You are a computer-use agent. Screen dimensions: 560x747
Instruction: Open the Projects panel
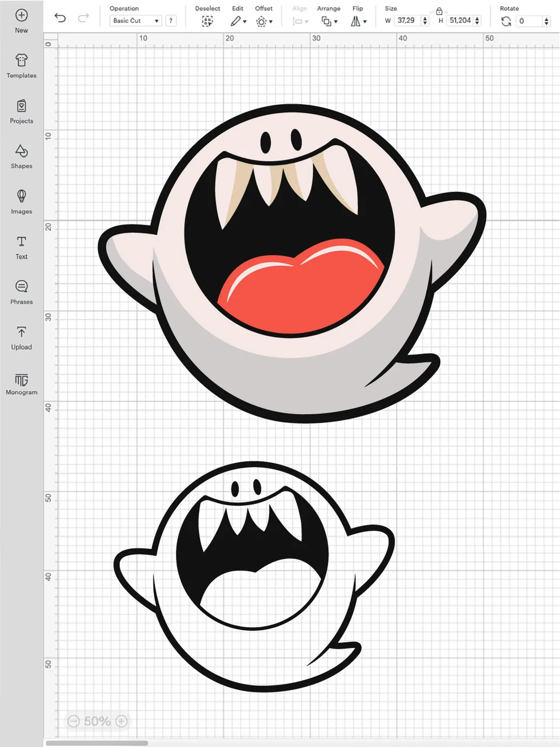coord(21,106)
